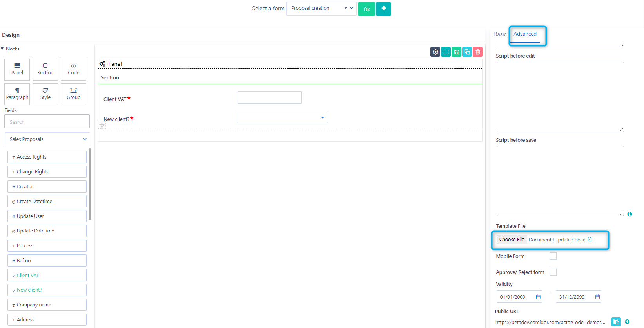Switch to the Advanced tab
The width and height of the screenshot is (644, 328).
point(525,34)
